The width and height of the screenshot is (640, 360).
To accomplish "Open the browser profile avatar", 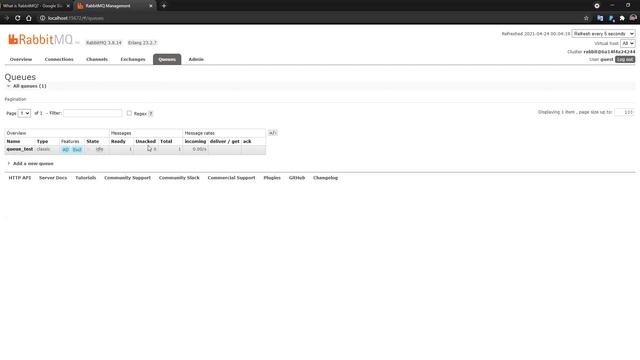I will (x=633, y=18).
